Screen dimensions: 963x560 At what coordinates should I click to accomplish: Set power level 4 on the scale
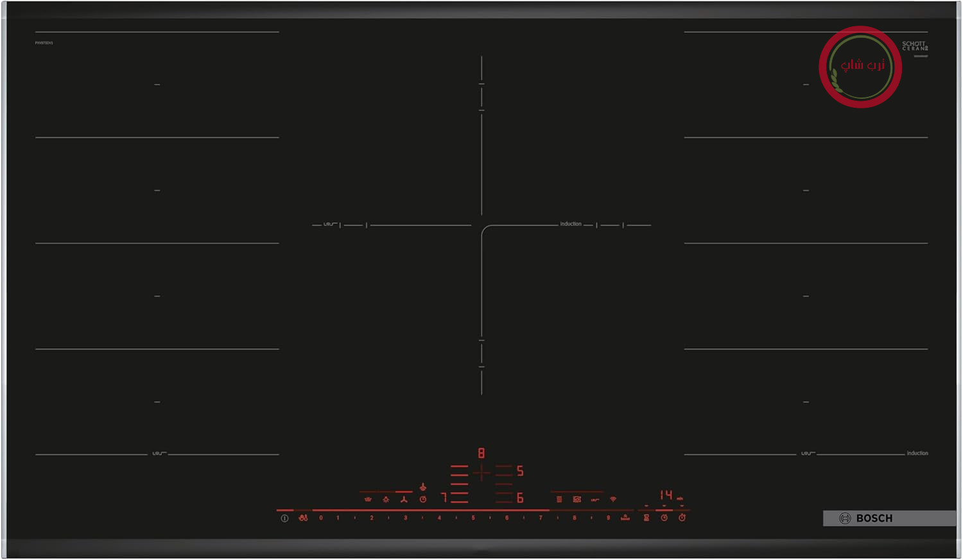coord(439,518)
